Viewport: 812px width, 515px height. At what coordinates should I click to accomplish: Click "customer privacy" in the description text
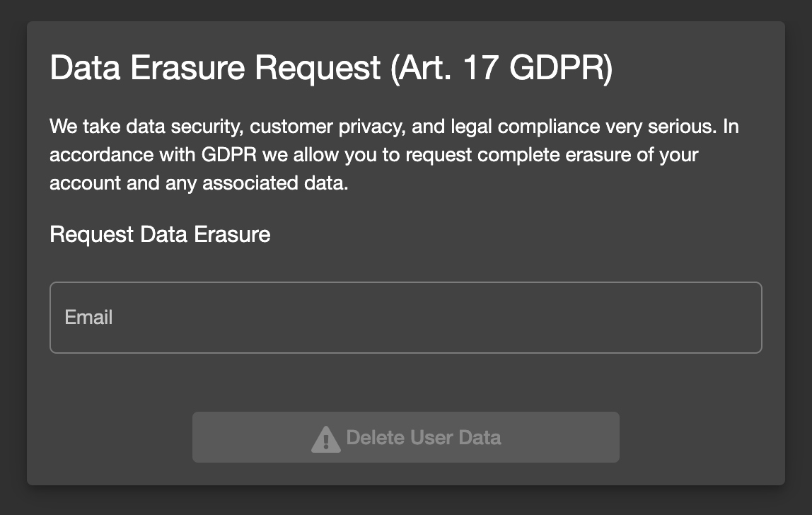pos(327,127)
